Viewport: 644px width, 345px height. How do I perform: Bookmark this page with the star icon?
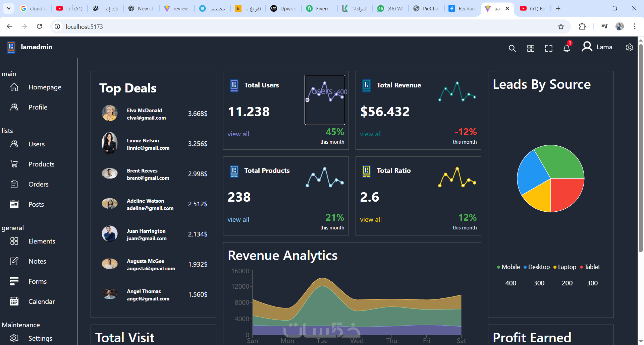561,26
